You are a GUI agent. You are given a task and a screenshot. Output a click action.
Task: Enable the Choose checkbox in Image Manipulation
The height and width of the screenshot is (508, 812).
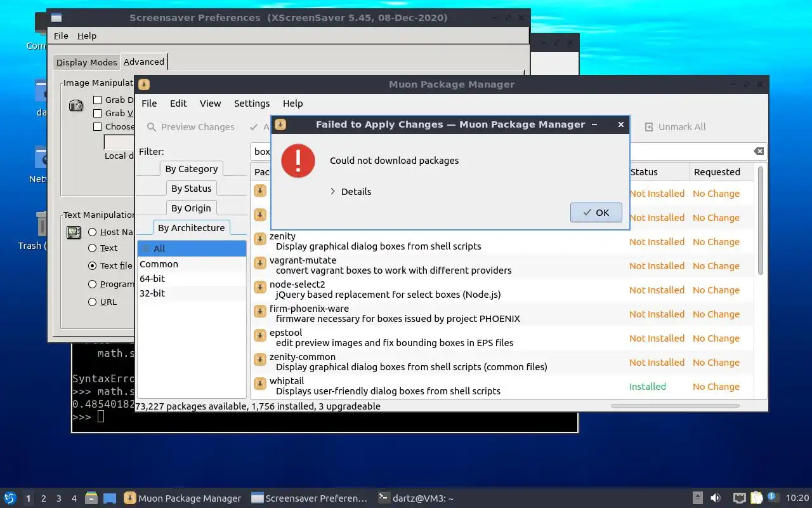pyautogui.click(x=97, y=126)
